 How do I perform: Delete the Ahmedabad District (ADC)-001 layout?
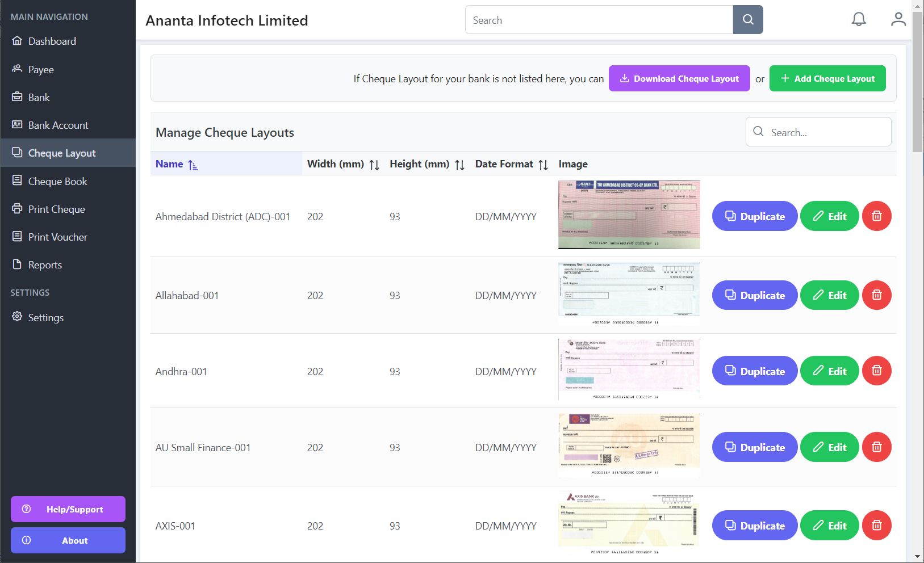pos(877,216)
